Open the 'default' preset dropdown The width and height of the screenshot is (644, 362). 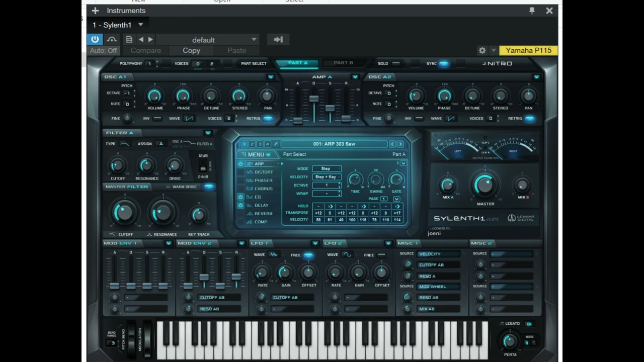coord(208,40)
